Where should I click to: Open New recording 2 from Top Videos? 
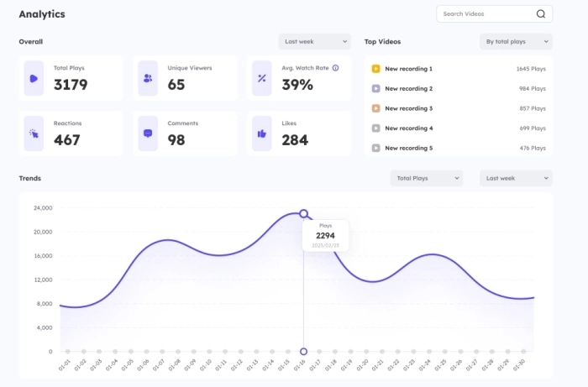[408, 89]
